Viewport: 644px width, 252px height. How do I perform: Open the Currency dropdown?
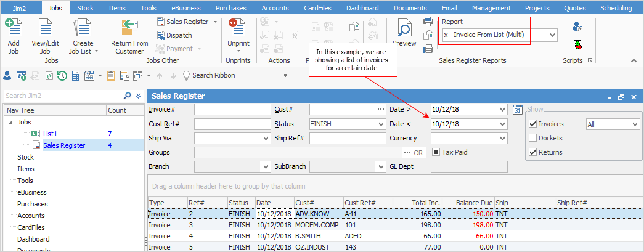[503, 138]
